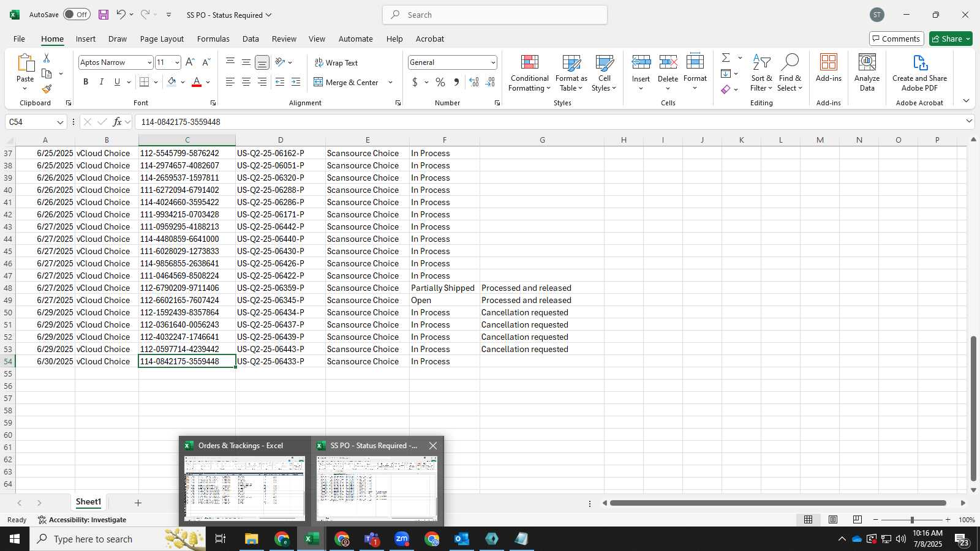Open Font dialog launcher
980x551 pixels.
pyautogui.click(x=213, y=103)
